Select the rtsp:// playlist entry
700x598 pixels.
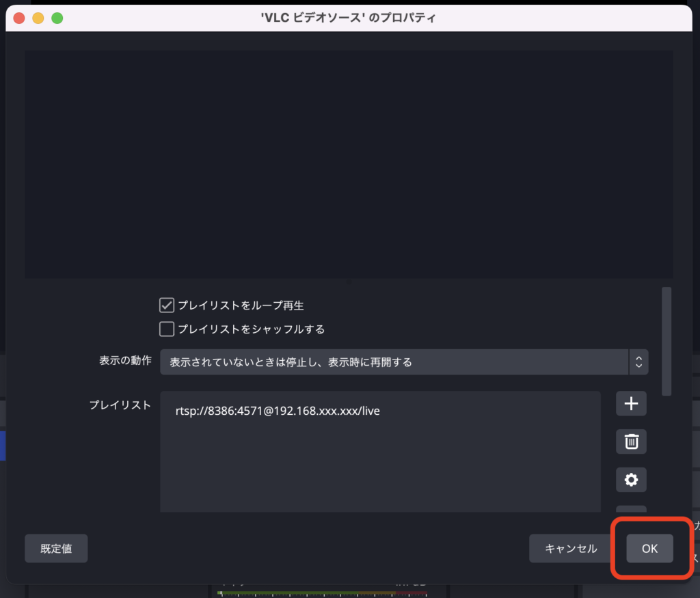pos(278,411)
